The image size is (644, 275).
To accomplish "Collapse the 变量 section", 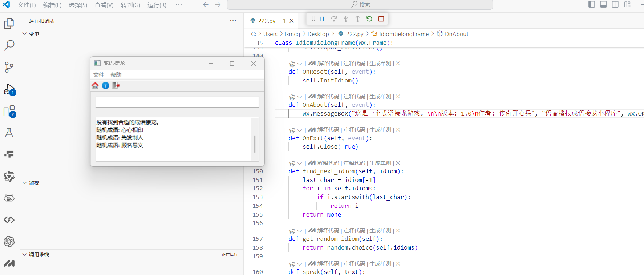I will [x=25, y=34].
